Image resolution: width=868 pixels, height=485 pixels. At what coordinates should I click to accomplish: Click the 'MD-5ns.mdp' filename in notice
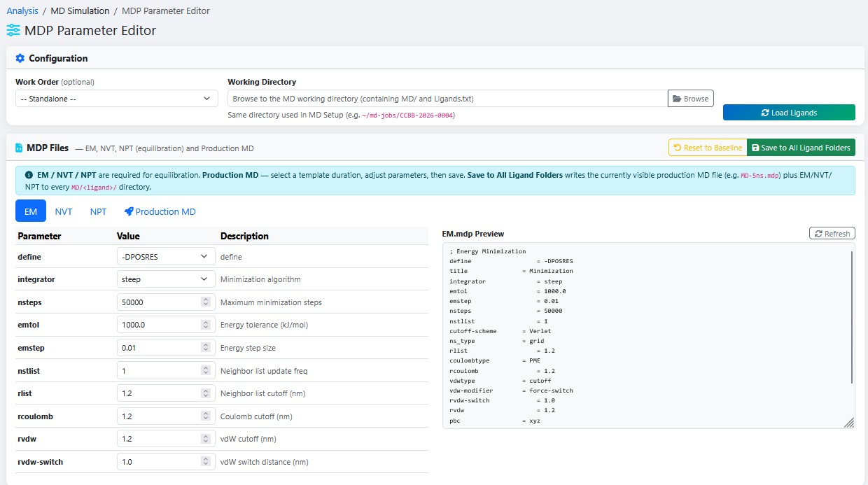(759, 176)
